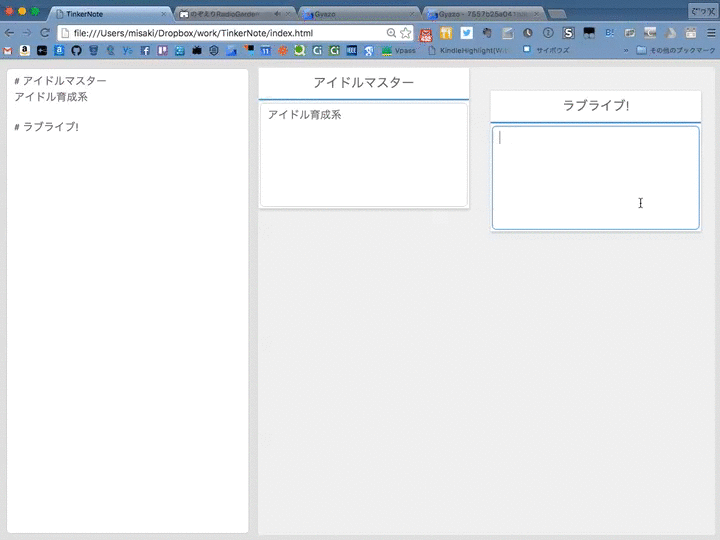Open the orange fork-and-knife extension

(446, 33)
